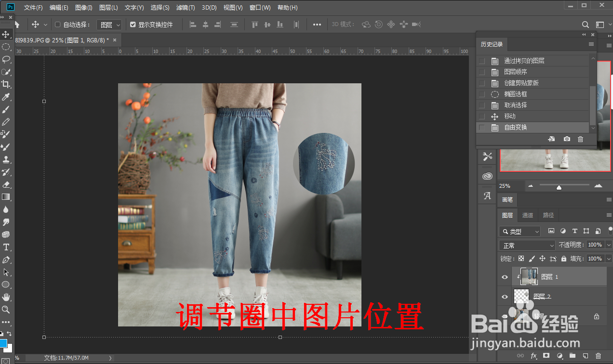Open the Character panel icon
This screenshot has width=613, height=364.
pyautogui.click(x=487, y=196)
